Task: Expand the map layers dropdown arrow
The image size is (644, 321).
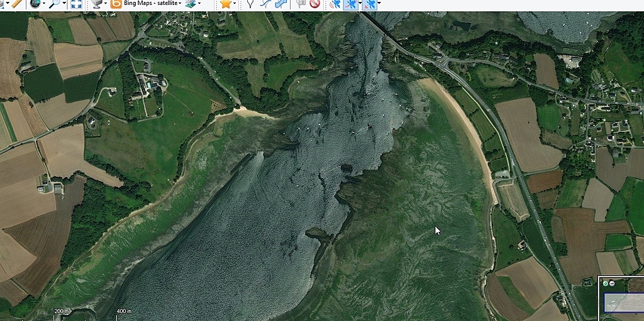Action: pyautogui.click(x=199, y=4)
